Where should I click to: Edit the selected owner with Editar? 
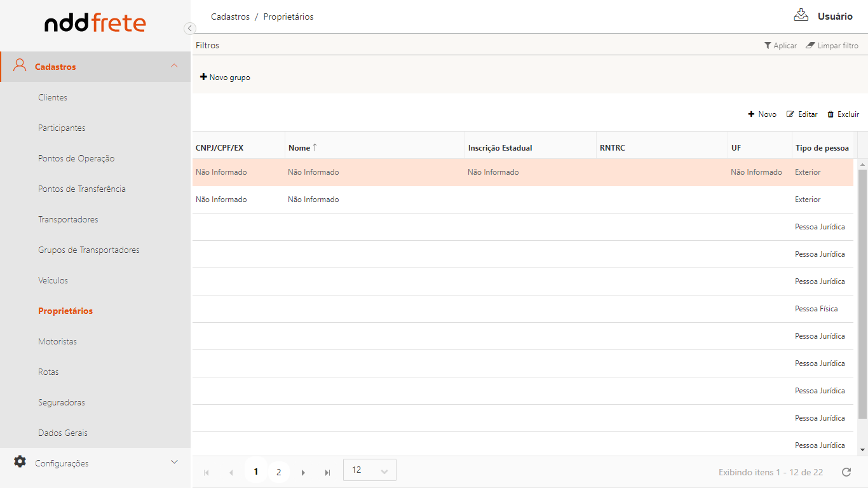802,114
